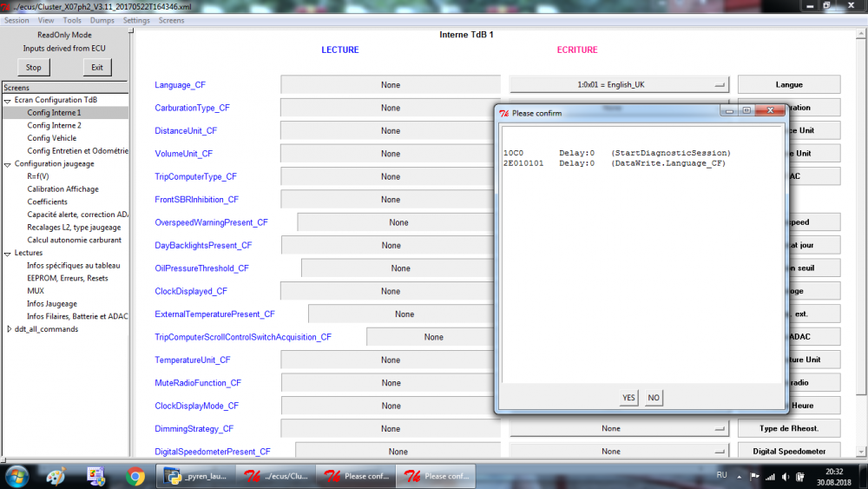Screen dimensions: 868x489
Task: Click the 2E010101 DataWrite command line
Action: point(615,163)
